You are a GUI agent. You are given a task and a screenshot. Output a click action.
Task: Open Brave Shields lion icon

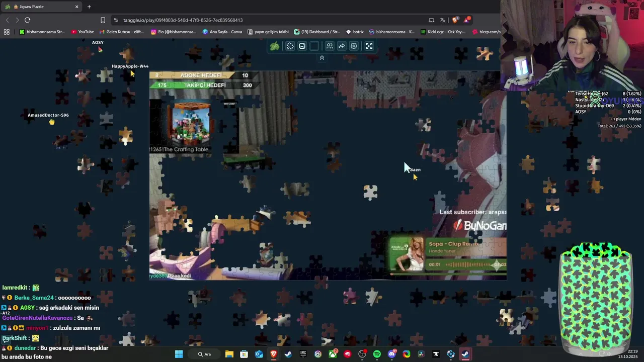455,20
